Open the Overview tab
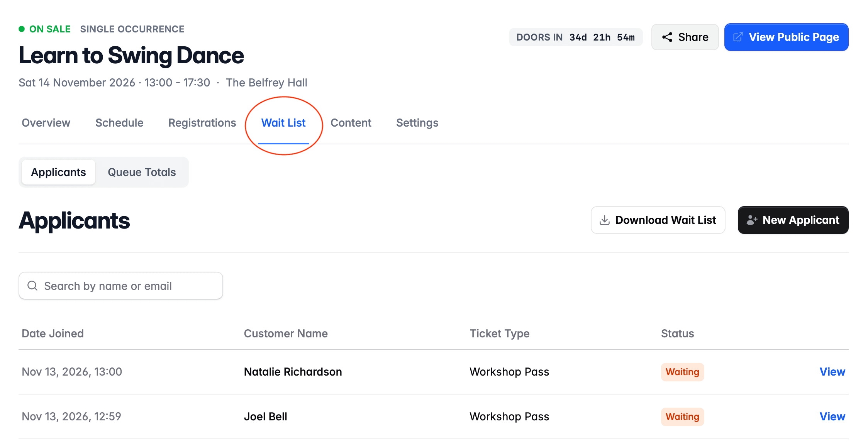The height and width of the screenshot is (447, 868). pyautogui.click(x=46, y=123)
